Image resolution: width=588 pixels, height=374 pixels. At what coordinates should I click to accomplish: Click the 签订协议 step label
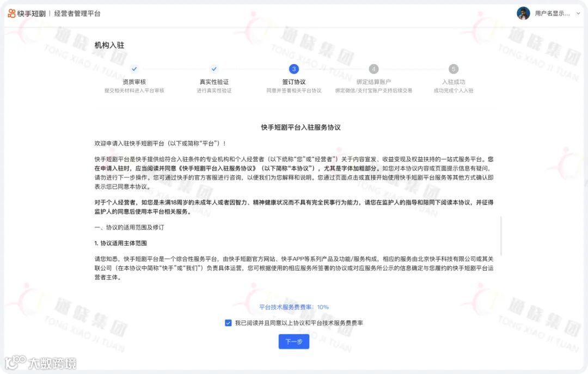294,82
